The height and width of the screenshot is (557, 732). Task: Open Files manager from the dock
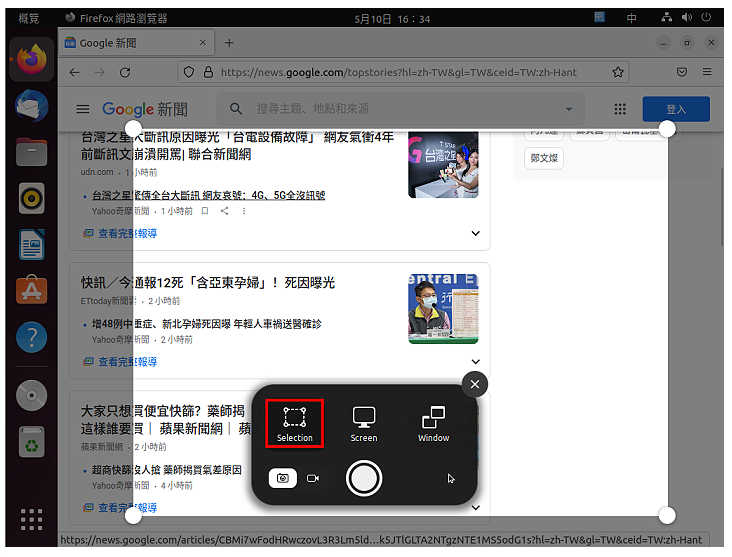pyautogui.click(x=32, y=152)
